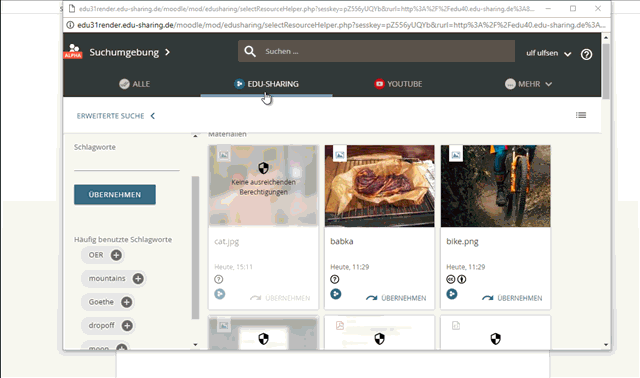Click the browser address bar URL
The image size is (640, 378).
tap(341, 25)
